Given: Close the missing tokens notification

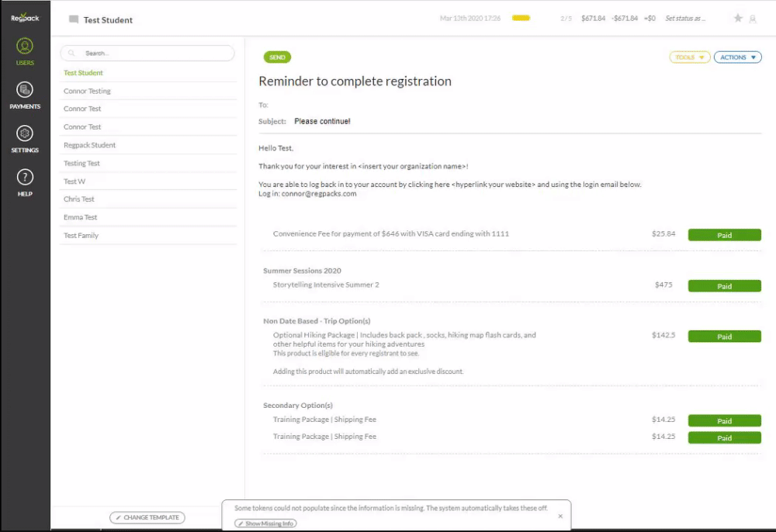Looking at the screenshot, I should (x=560, y=516).
